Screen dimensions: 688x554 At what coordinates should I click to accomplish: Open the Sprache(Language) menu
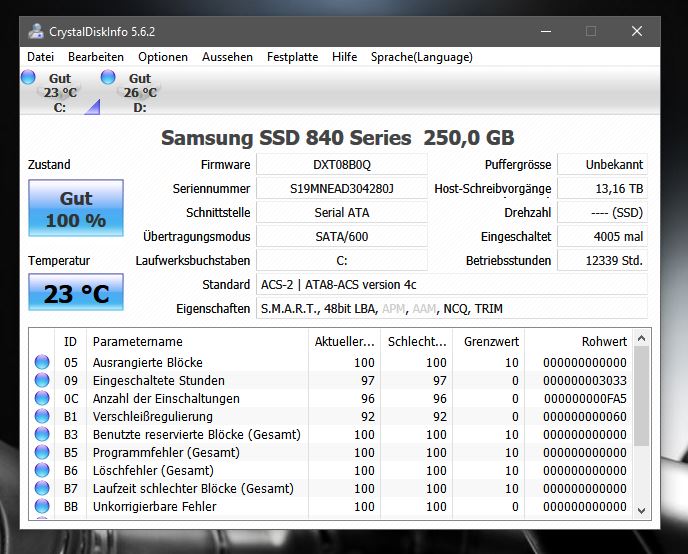422,57
